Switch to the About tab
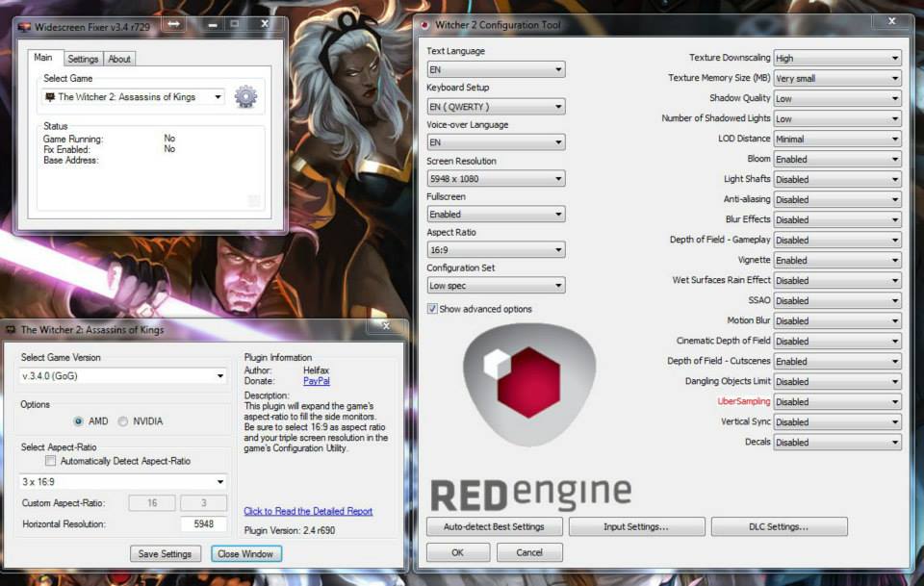The height and width of the screenshot is (586, 924). tap(119, 59)
